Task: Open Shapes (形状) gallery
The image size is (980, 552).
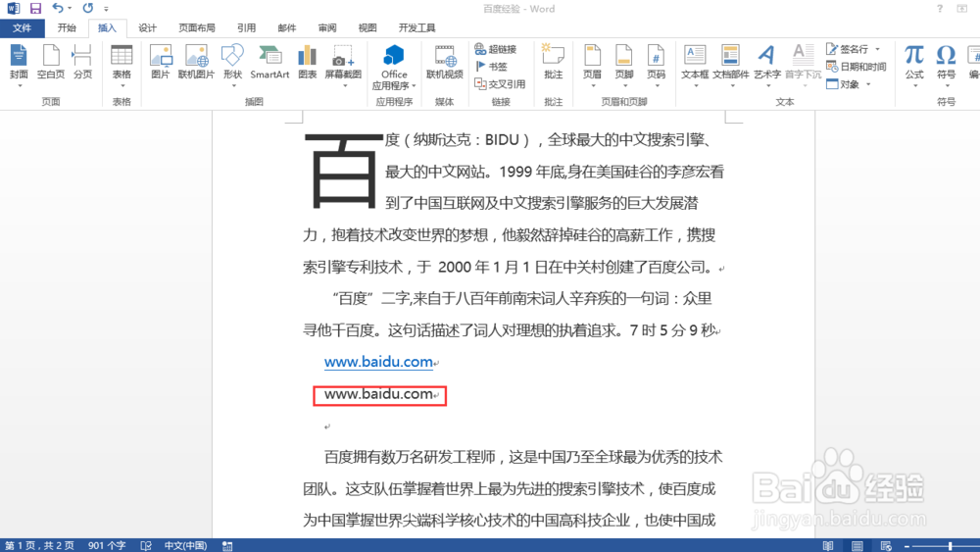Action: [x=232, y=67]
